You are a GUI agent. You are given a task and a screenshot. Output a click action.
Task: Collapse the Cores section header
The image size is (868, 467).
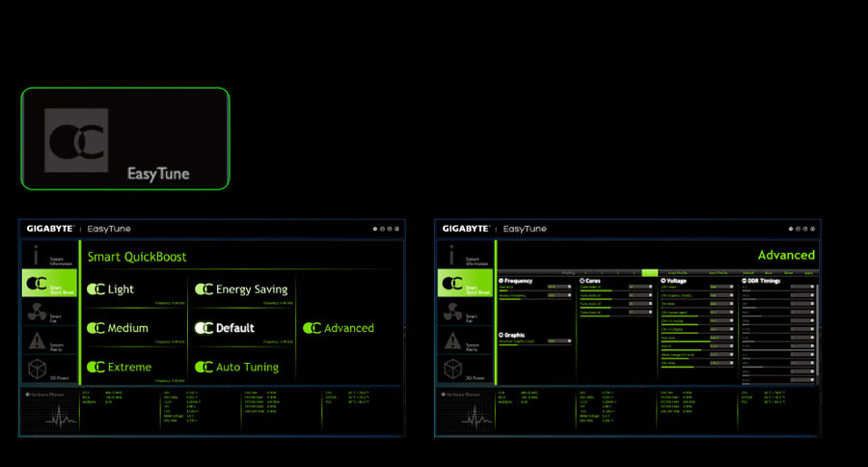[x=583, y=281]
